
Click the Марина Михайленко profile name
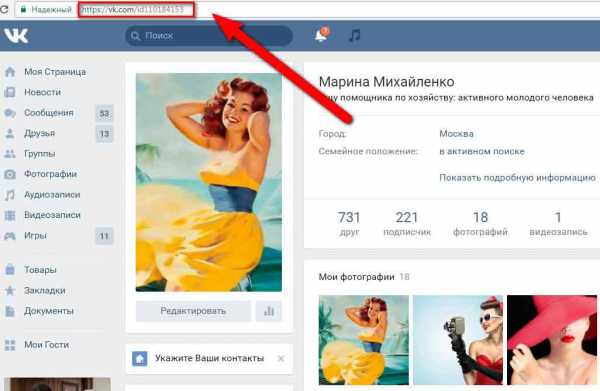(386, 81)
